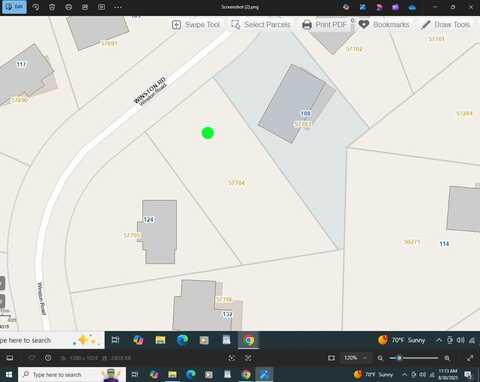
Task: Open the Draw Tools pencil option
Action: pos(445,25)
